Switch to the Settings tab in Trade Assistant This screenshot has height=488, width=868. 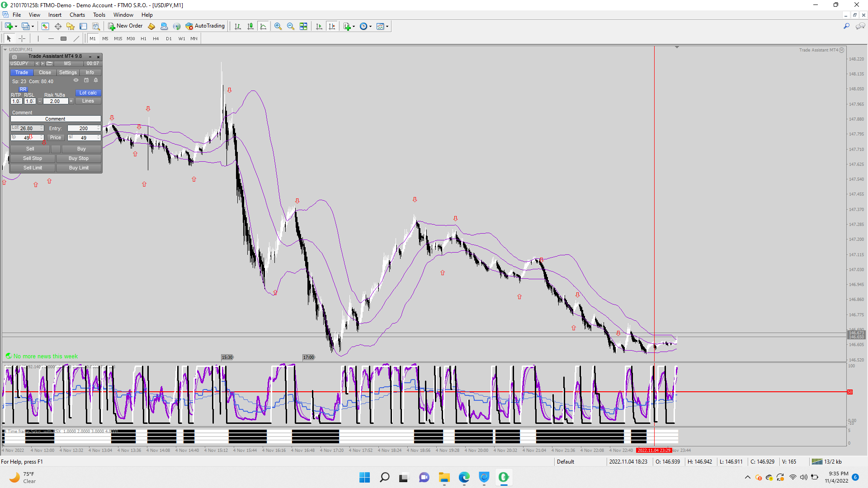click(x=68, y=72)
